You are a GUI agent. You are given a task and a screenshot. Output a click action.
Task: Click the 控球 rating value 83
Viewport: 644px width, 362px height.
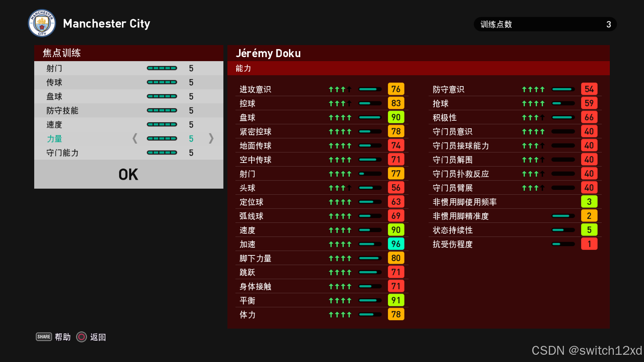tap(396, 103)
